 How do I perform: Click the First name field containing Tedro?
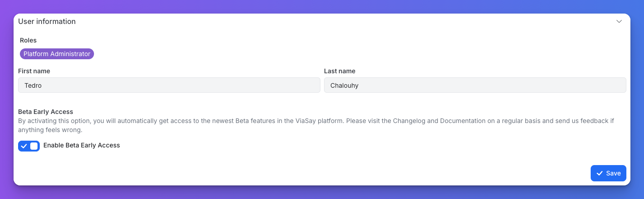point(169,85)
